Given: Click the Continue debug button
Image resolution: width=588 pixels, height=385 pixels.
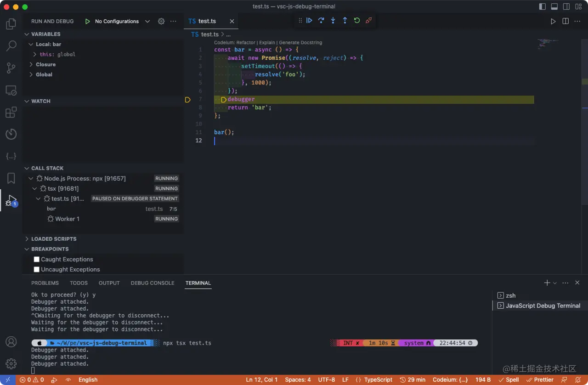Looking at the screenshot, I should point(309,21).
